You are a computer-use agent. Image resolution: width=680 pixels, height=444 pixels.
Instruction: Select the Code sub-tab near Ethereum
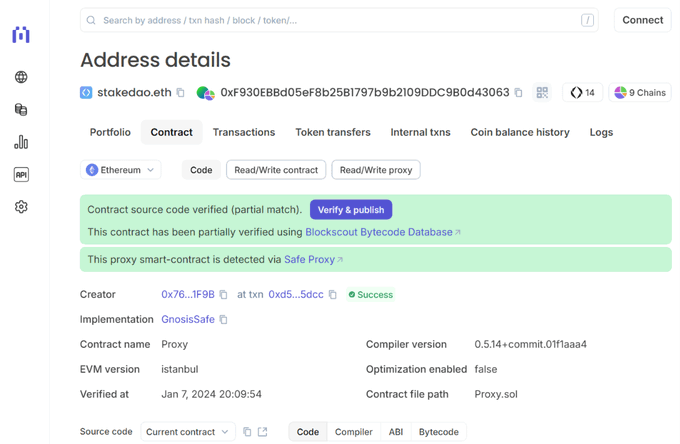point(201,170)
